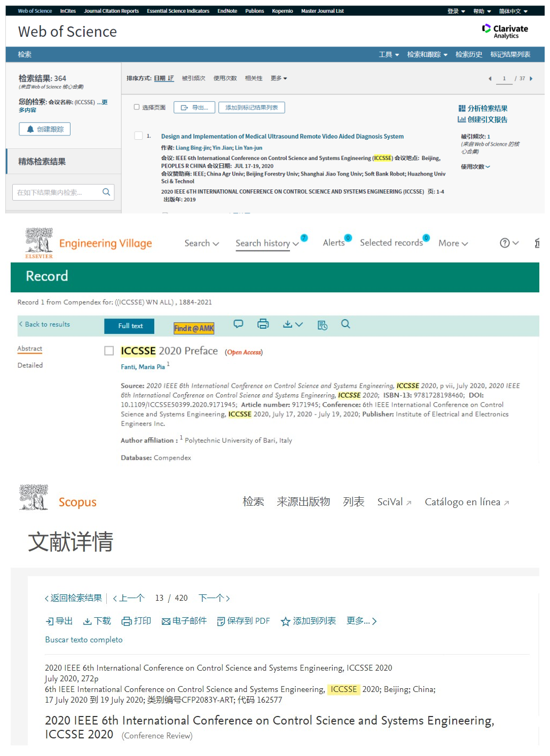Image resolution: width=550 pixels, height=756 pixels.
Task: Click the print icon in the Engineering Village record toolbar
Action: [x=263, y=324]
